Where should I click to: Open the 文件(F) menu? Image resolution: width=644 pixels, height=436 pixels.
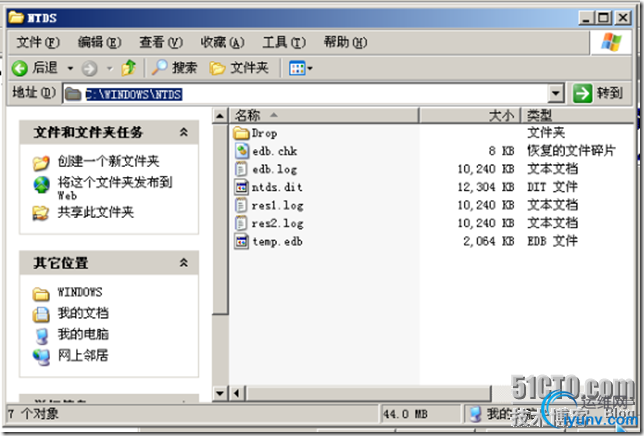click(38, 42)
